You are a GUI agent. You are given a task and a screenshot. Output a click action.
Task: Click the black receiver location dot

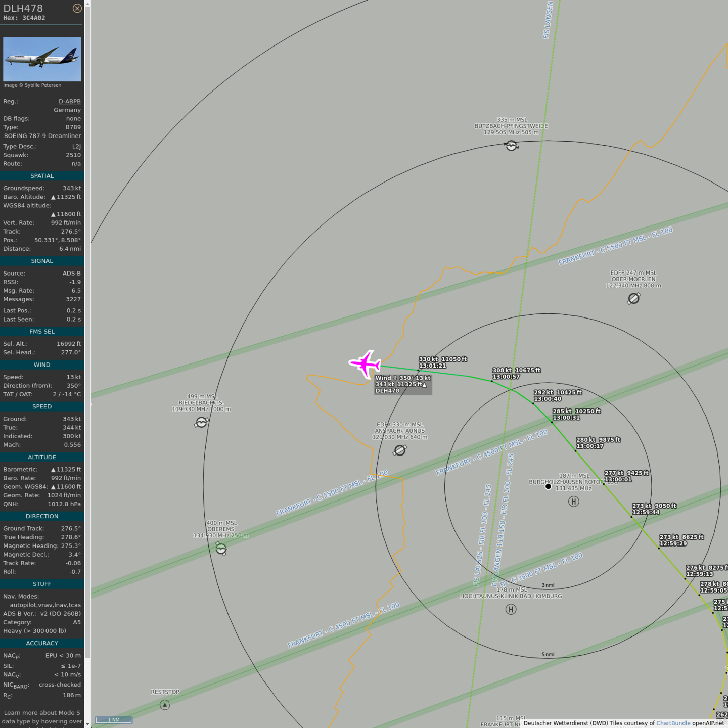pos(548,486)
